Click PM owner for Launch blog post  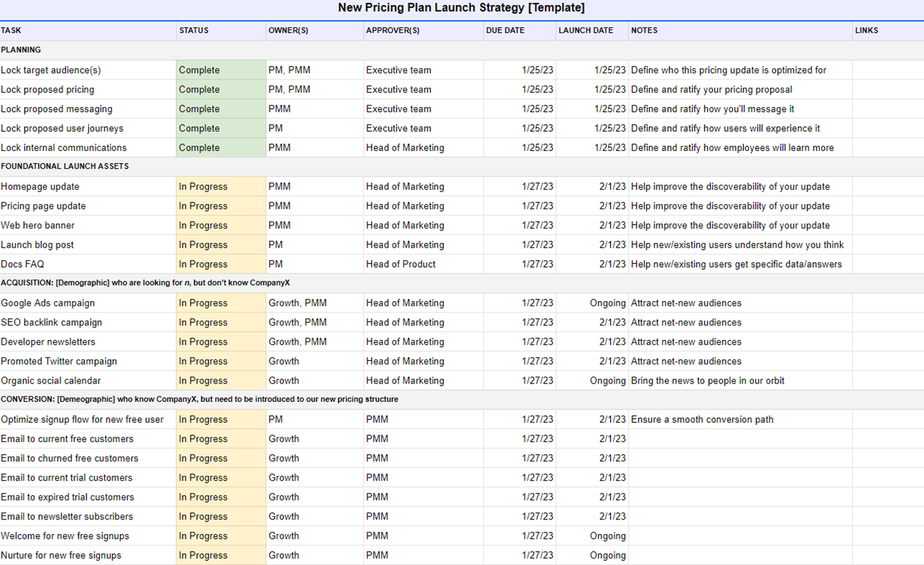tap(315, 245)
